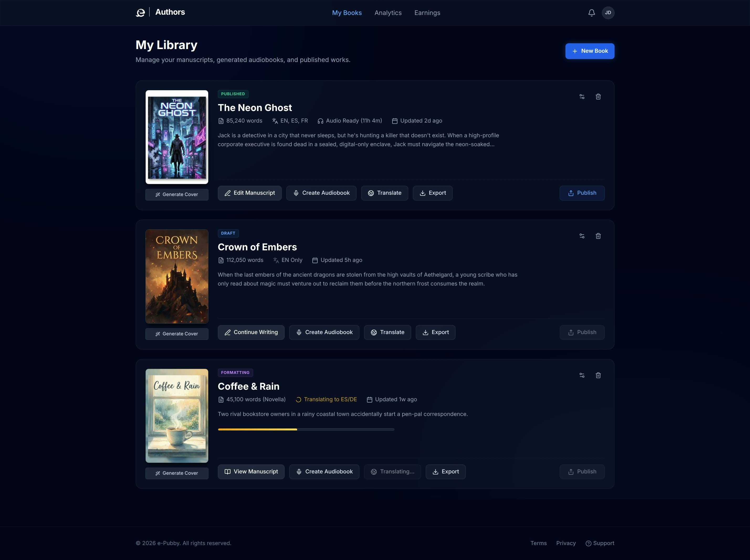The width and height of the screenshot is (750, 560).
Task: Open the notifications bell
Action: [591, 13]
